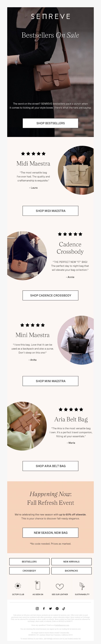The width and height of the screenshot is (101, 644).
Task: Open the TikTok icon in footer
Action: pos(64,609)
